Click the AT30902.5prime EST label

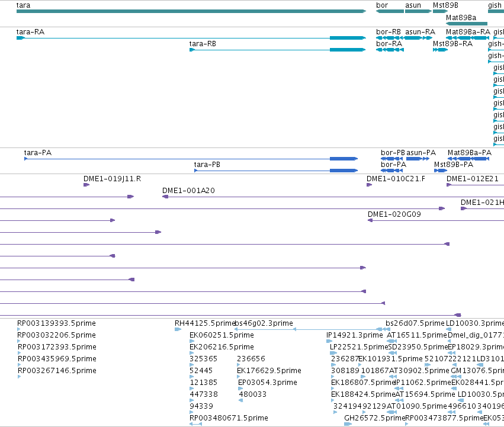coord(419,371)
